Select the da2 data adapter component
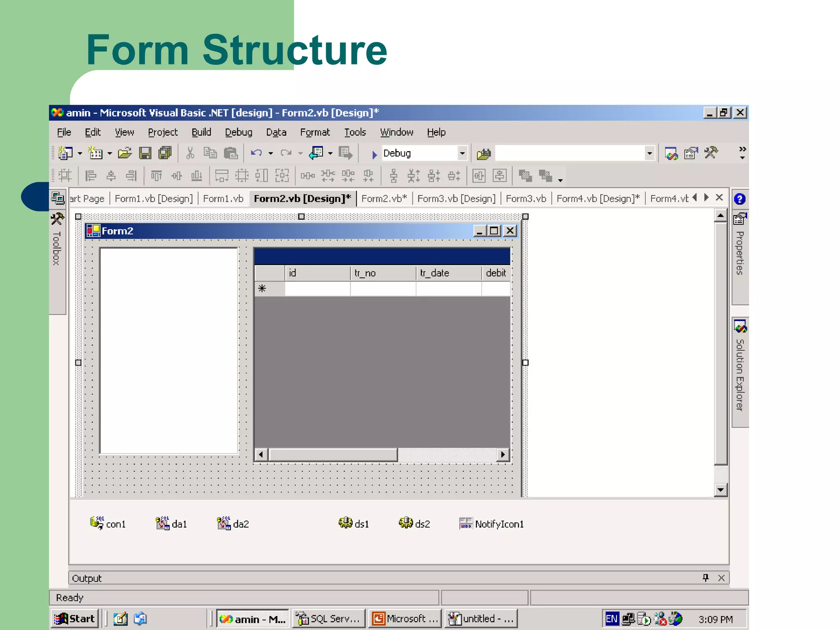The width and height of the screenshot is (840, 630). (233, 524)
